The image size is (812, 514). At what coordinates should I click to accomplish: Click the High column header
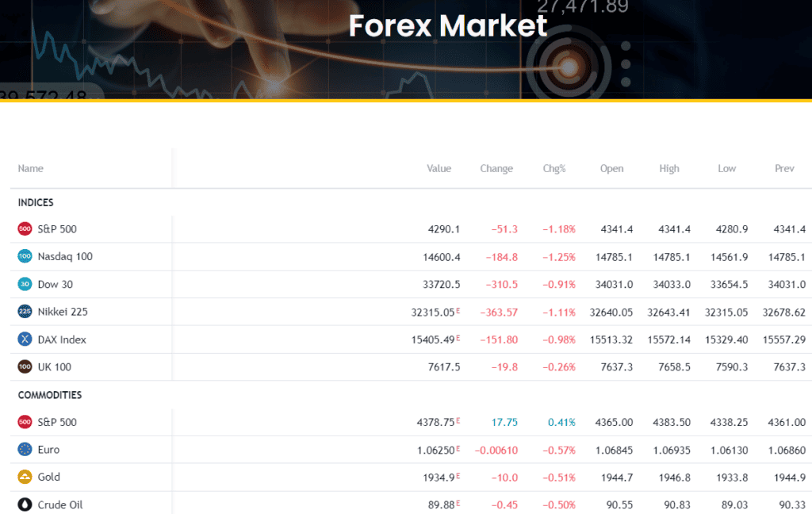pos(669,168)
